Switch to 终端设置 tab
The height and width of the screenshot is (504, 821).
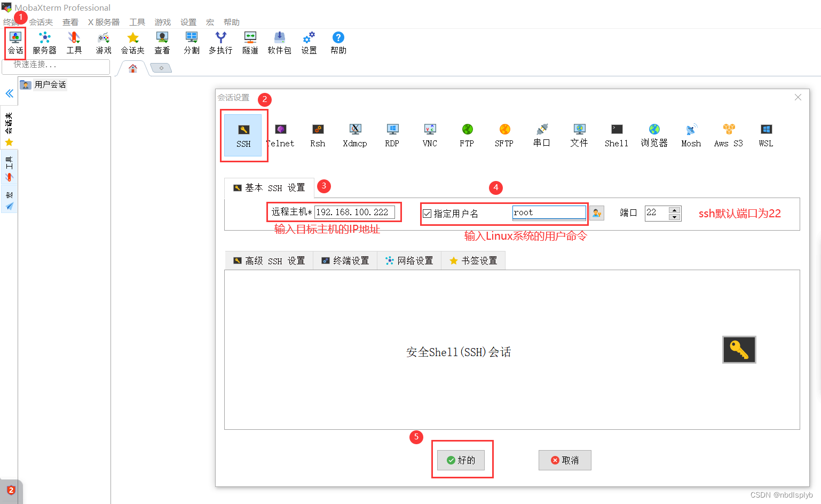pos(345,261)
